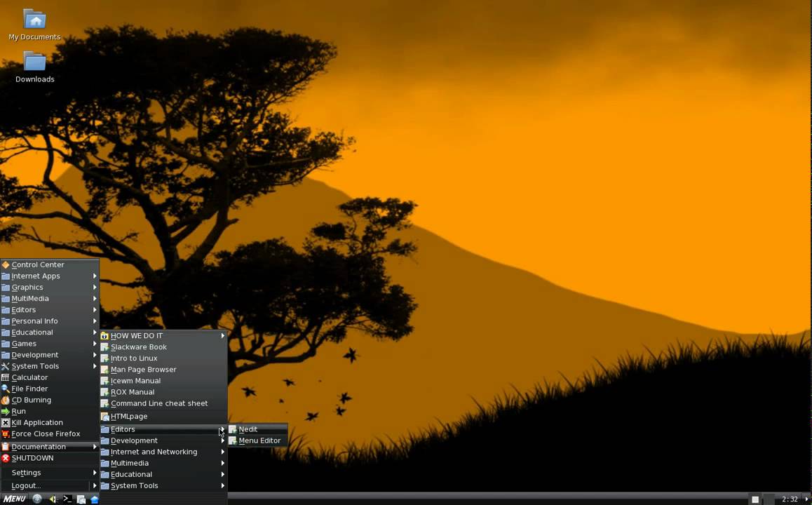
Task: Expand Internet and Networking submenu
Action: click(x=163, y=452)
